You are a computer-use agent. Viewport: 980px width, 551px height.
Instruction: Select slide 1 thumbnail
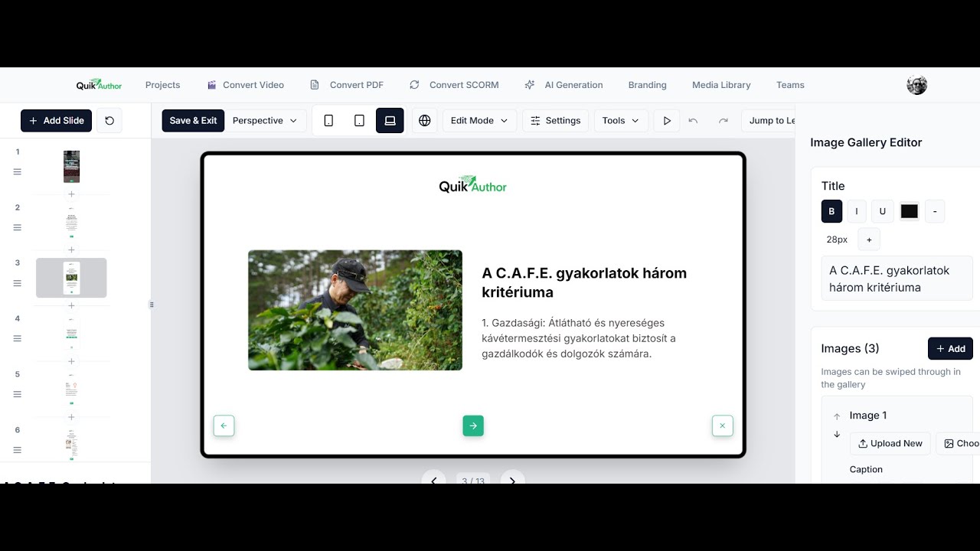coord(71,166)
